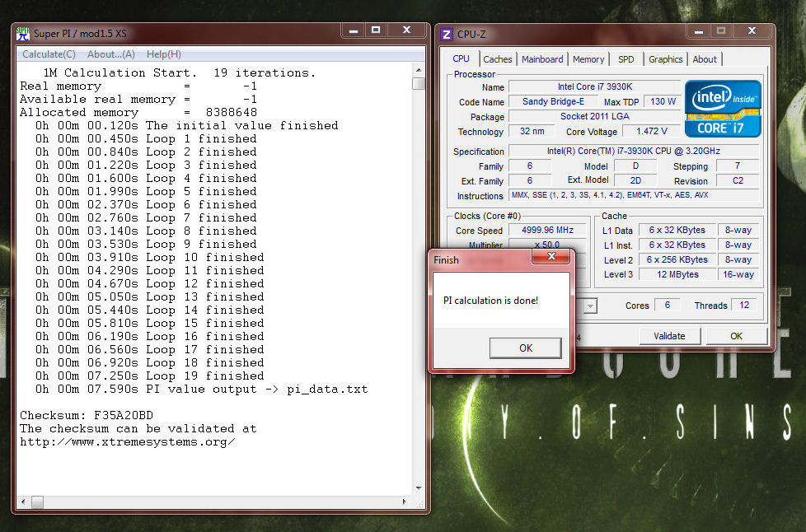Click the 'http://www.xtremesystems.org/' text
The height and width of the screenshot is (532, 806).
(128, 442)
